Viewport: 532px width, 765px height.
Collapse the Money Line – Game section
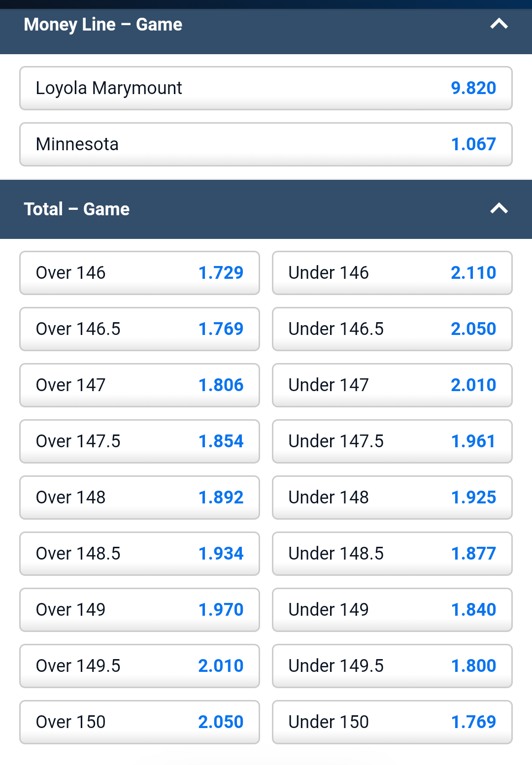tap(499, 24)
